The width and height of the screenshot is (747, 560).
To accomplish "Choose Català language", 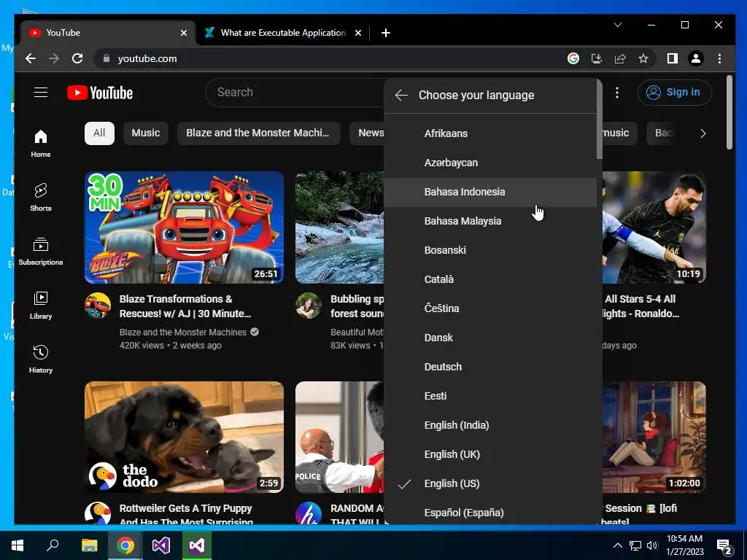I will tap(490, 279).
